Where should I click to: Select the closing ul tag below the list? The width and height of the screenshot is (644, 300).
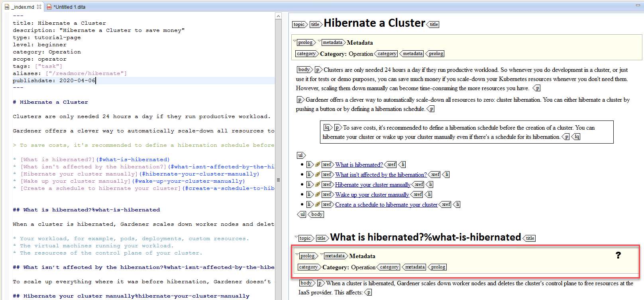pyautogui.click(x=302, y=214)
